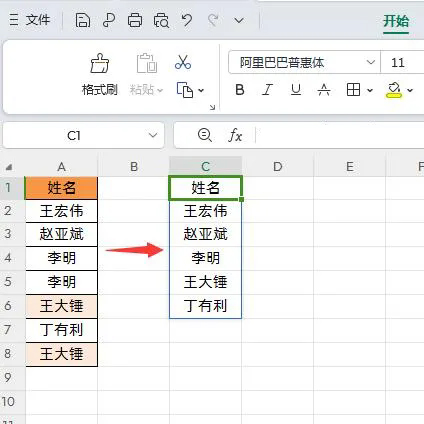Click the Copy icon
The height and width of the screenshot is (424, 424).
pyautogui.click(x=185, y=90)
